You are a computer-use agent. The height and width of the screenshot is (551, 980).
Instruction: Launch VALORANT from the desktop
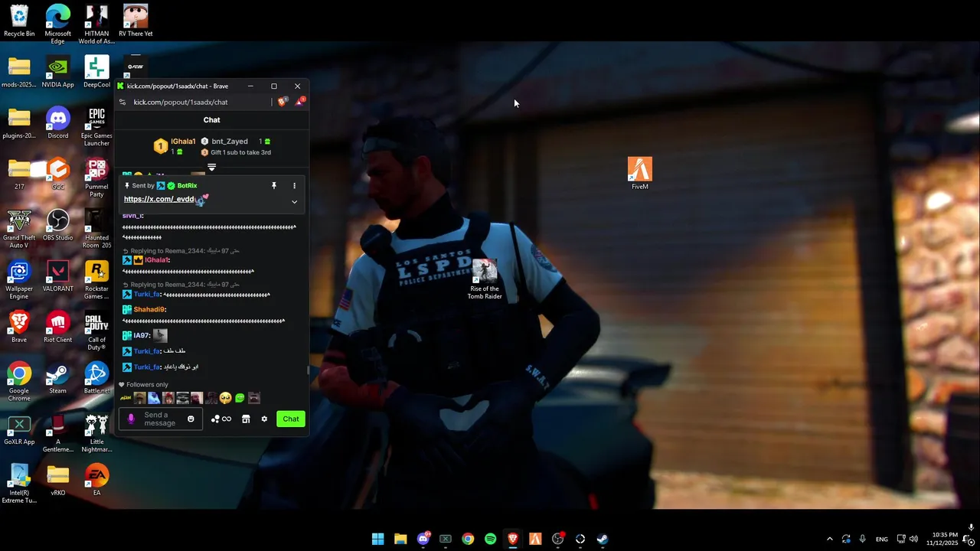pos(57,276)
